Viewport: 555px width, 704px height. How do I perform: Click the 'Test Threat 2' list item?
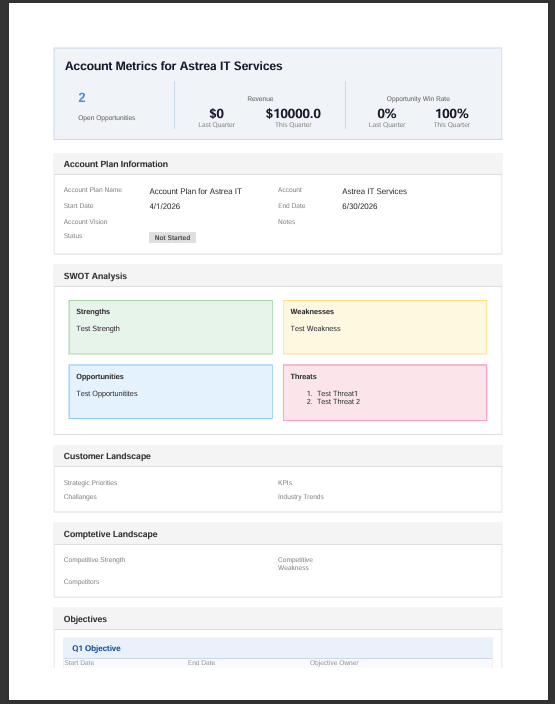click(x=339, y=402)
